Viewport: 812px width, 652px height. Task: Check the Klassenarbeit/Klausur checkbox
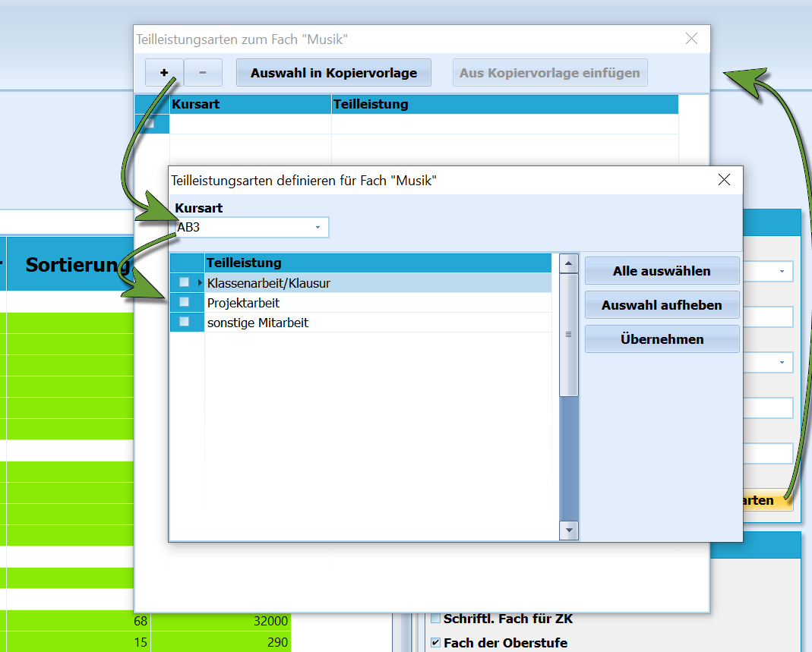click(184, 282)
